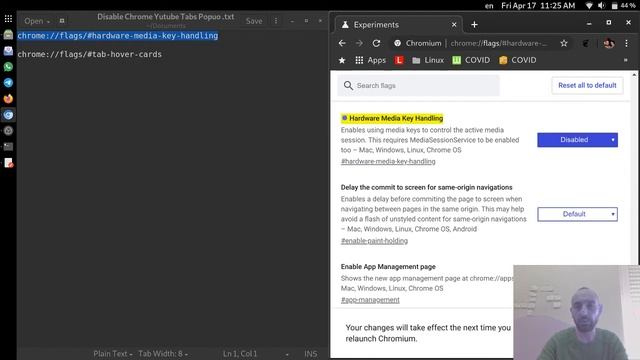
Task: Open the red L bookmark
Action: (x=399, y=60)
